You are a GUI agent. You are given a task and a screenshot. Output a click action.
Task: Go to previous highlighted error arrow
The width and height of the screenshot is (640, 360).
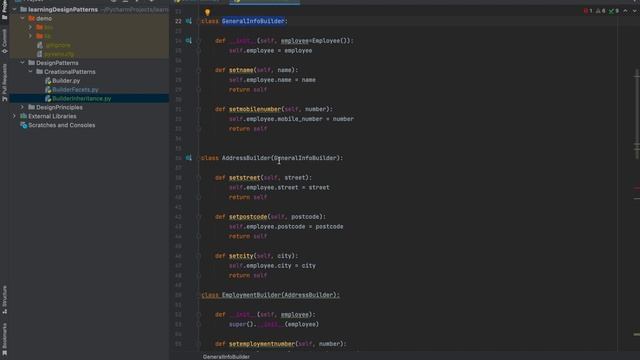625,11
